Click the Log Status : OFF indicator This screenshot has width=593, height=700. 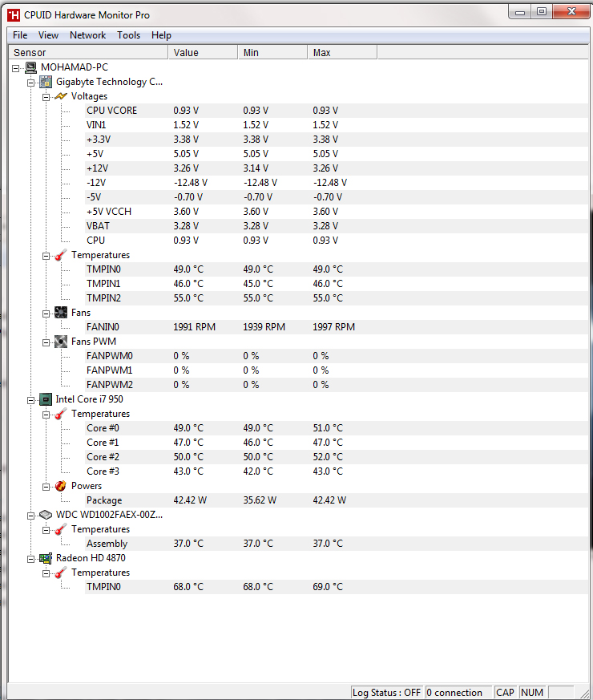tap(386, 693)
